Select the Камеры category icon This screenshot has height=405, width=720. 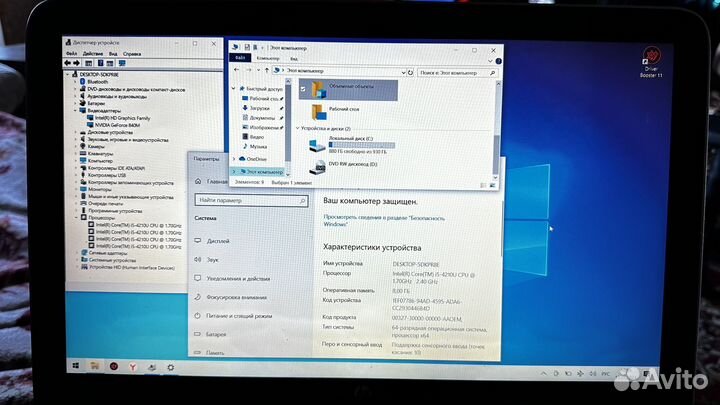click(83, 146)
